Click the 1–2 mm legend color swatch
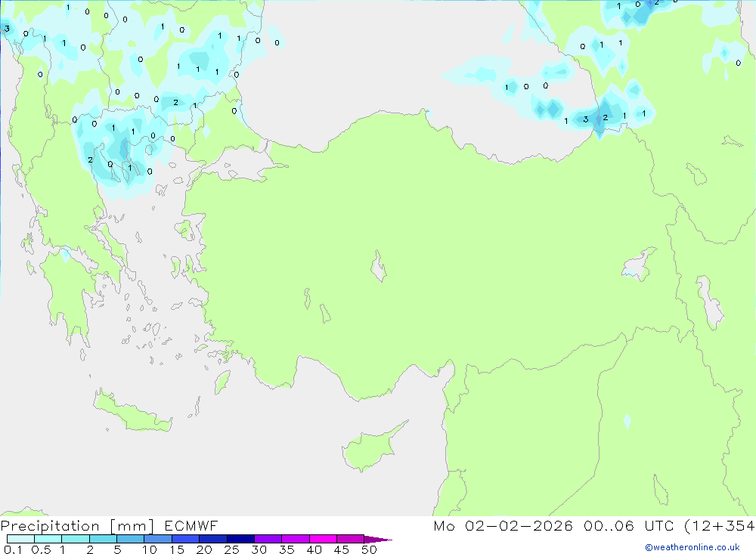 (75, 539)
